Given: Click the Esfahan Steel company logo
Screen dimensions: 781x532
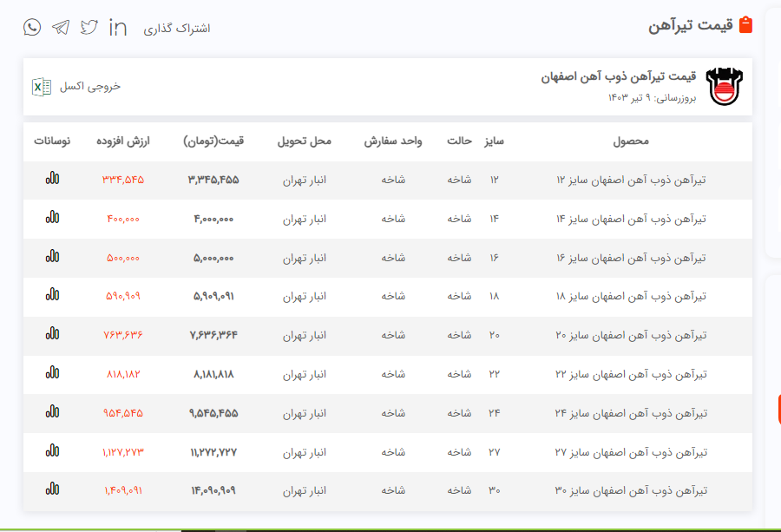Looking at the screenshot, I should [725, 86].
